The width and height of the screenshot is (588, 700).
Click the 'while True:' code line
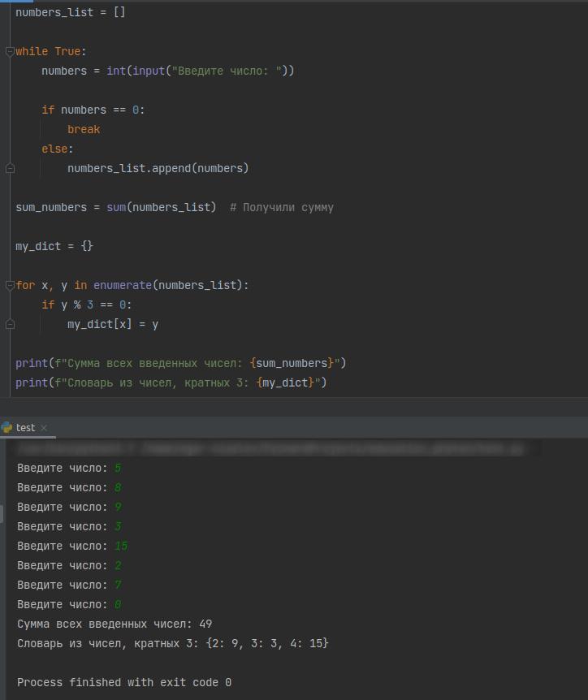(51, 51)
